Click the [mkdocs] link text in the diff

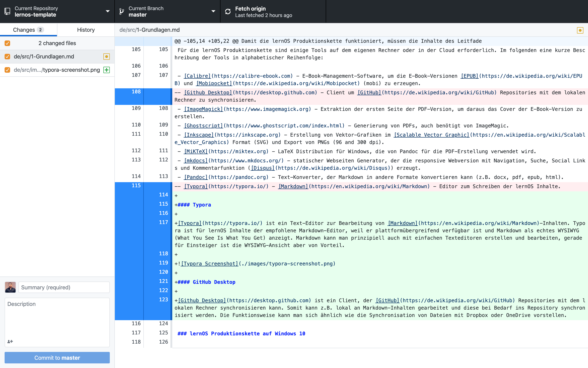[x=196, y=161]
